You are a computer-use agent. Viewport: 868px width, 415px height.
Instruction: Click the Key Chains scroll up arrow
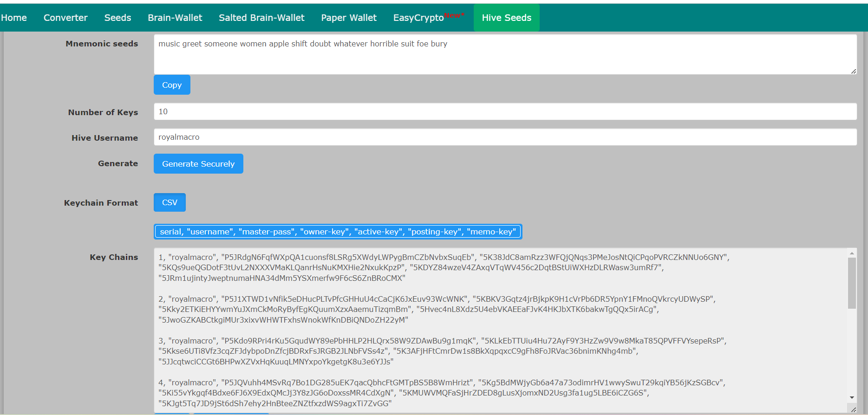click(x=852, y=253)
